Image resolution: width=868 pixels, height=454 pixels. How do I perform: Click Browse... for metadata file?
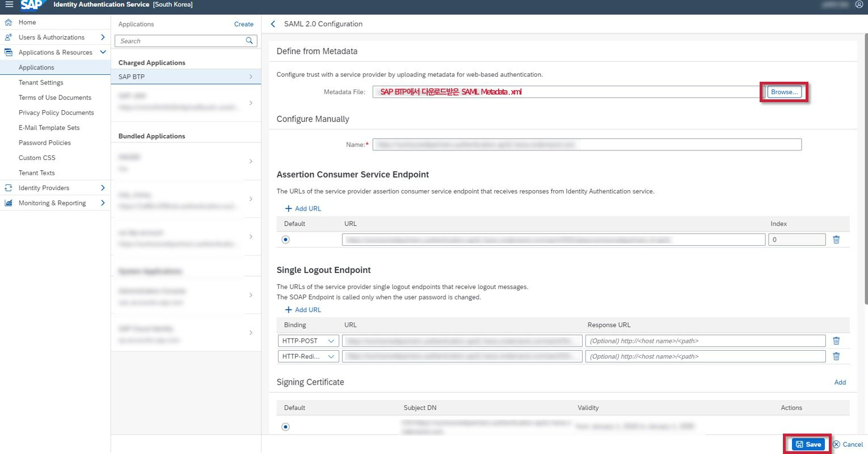tap(784, 92)
